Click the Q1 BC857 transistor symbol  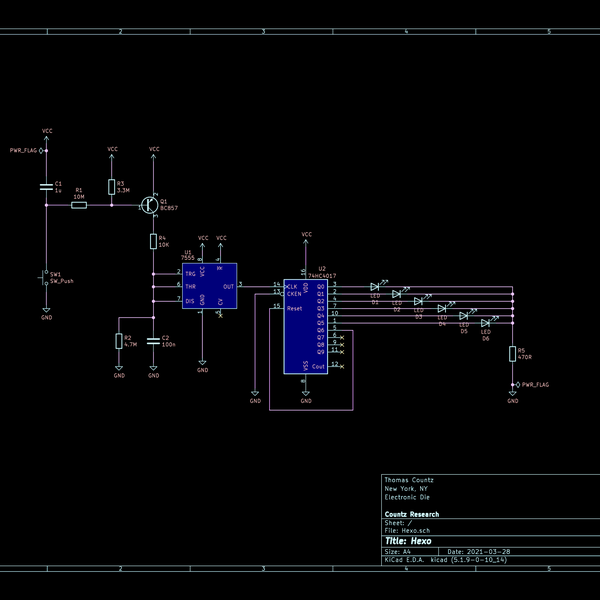click(x=149, y=205)
